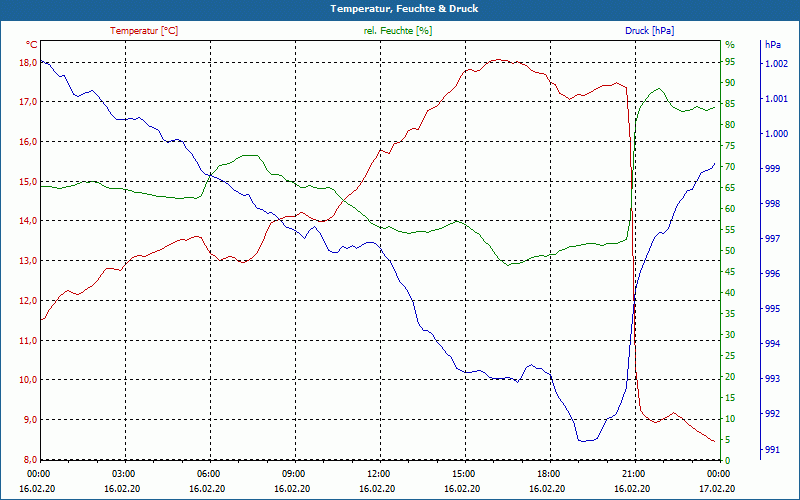800x500 pixels.
Task: Click the "18:00" time axis label
Action: [548, 473]
